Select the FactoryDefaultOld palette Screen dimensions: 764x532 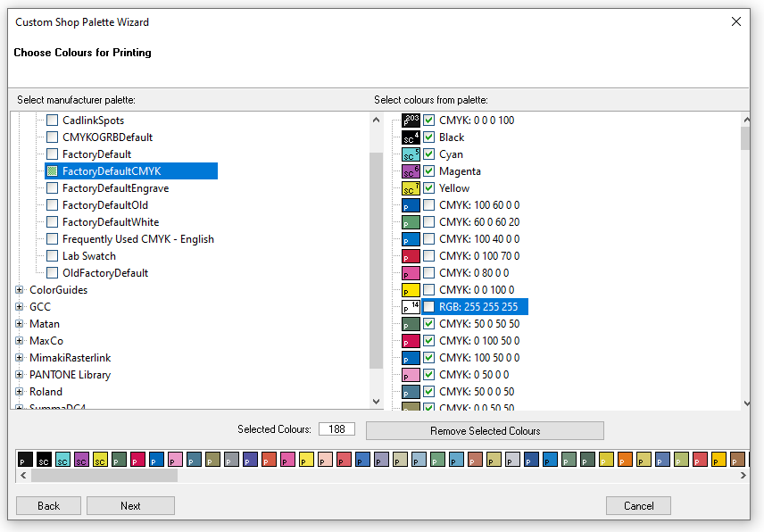click(105, 205)
